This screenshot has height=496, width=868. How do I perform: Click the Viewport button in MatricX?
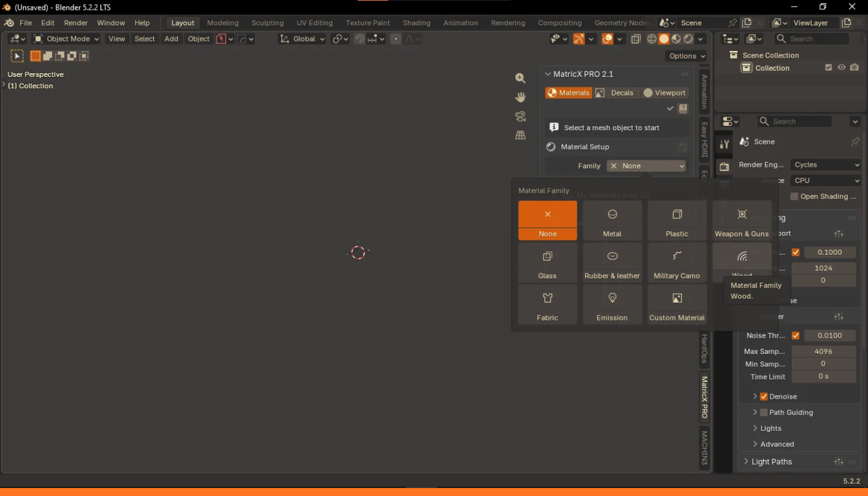click(665, 93)
